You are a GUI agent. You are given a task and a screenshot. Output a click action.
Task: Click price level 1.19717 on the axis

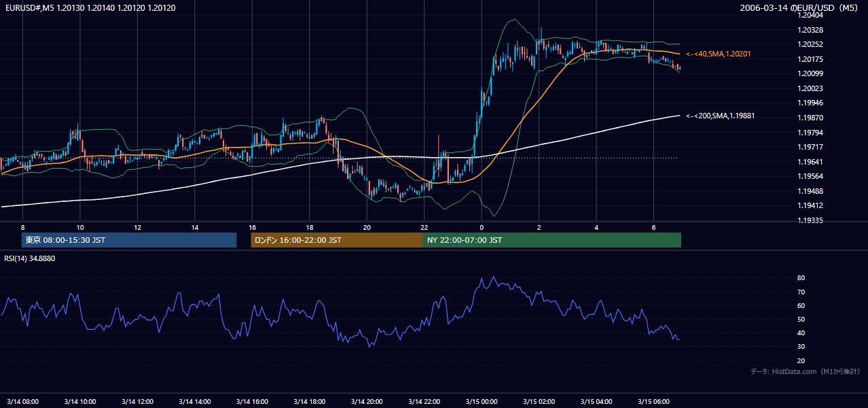tap(810, 148)
